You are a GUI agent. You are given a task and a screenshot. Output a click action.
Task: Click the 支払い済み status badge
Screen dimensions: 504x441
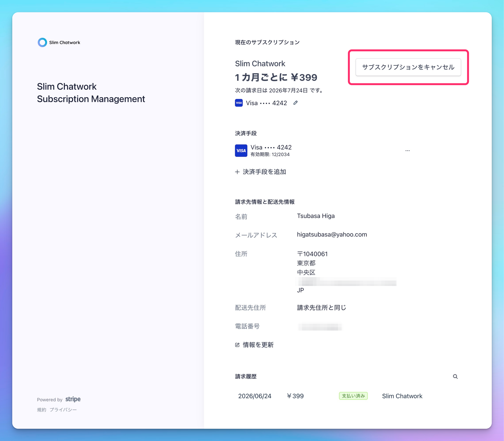(353, 396)
